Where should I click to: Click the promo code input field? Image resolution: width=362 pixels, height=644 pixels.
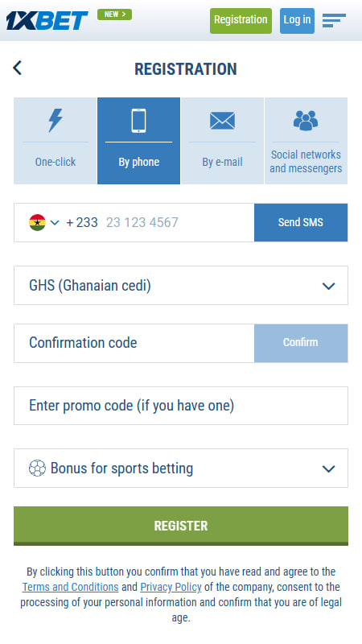181,406
